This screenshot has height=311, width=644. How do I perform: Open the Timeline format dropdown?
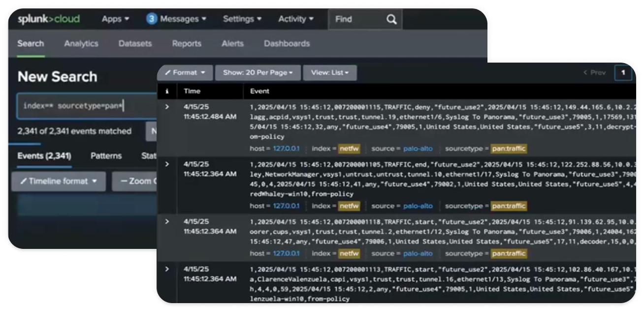[59, 181]
